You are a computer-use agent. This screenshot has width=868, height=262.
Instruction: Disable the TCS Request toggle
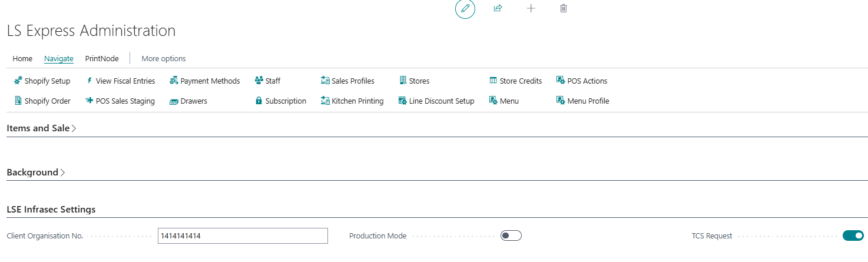tap(853, 236)
